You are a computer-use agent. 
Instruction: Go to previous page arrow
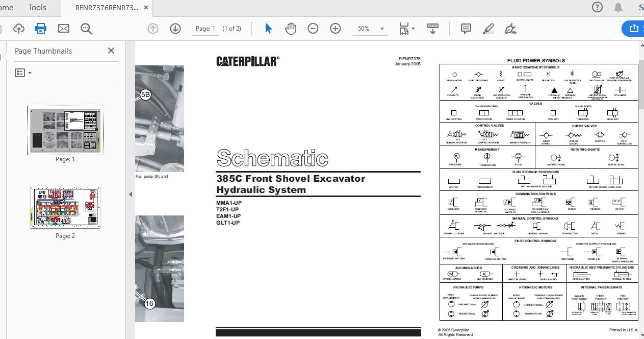(152, 29)
